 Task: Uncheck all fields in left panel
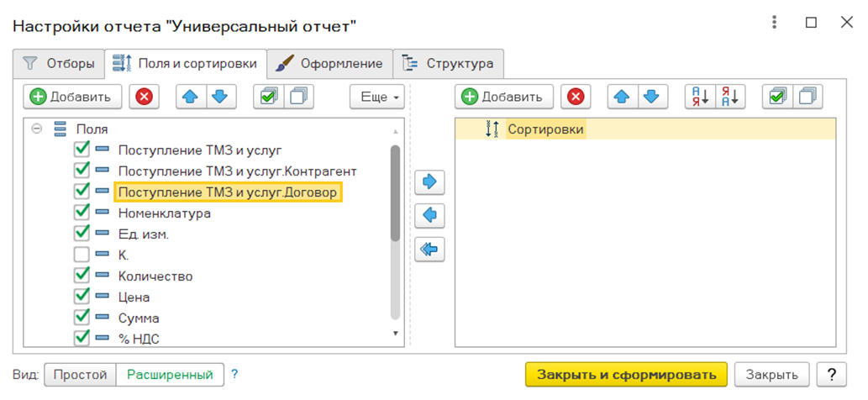click(297, 97)
